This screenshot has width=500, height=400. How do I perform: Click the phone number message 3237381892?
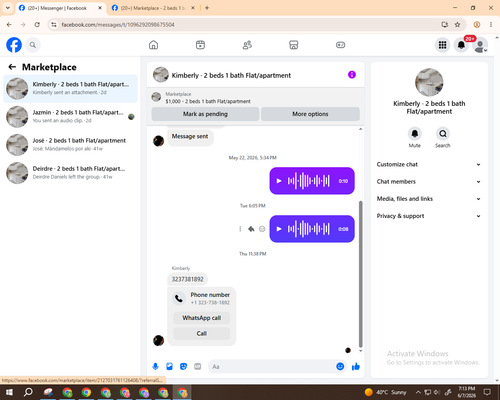point(187,279)
